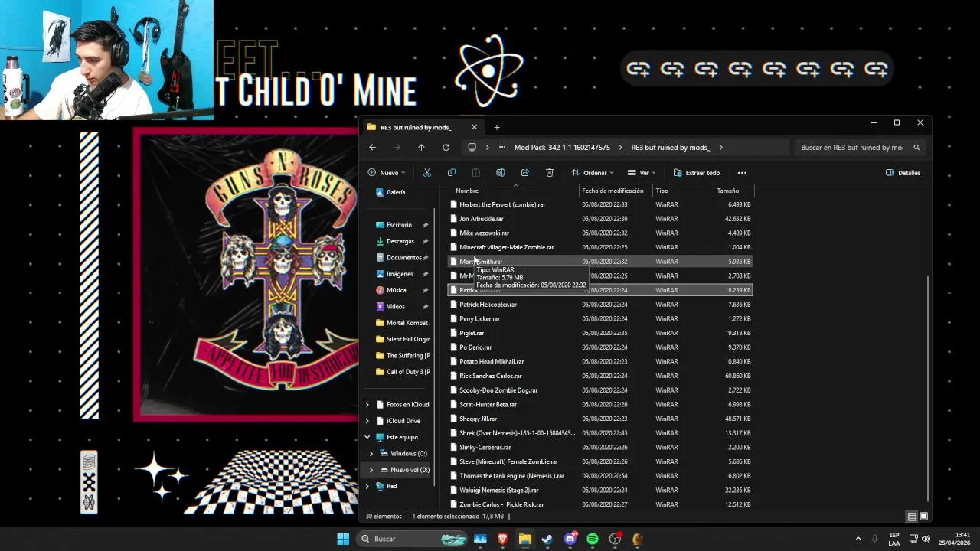Viewport: 980px width, 551px height.
Task: Select Mike wazowski.rar file
Action: pos(599,233)
